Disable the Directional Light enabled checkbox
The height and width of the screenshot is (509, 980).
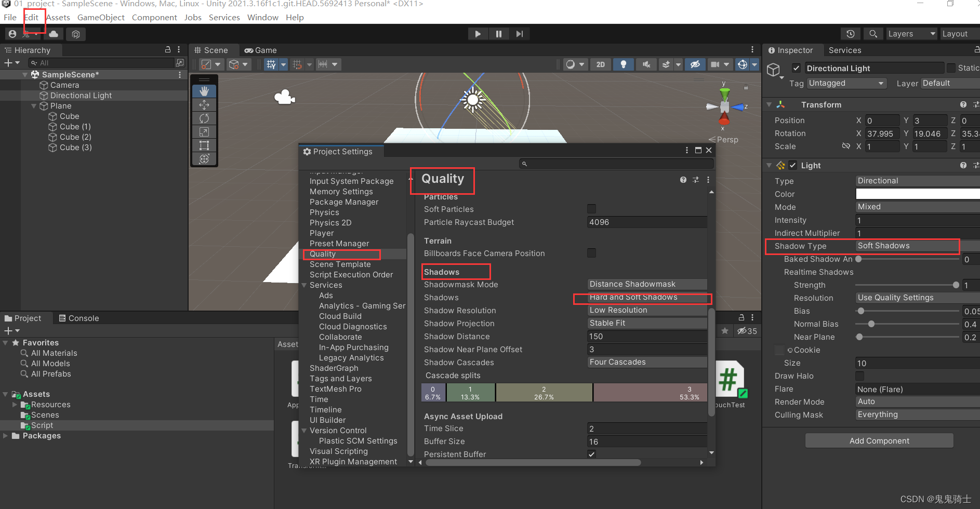pos(797,68)
